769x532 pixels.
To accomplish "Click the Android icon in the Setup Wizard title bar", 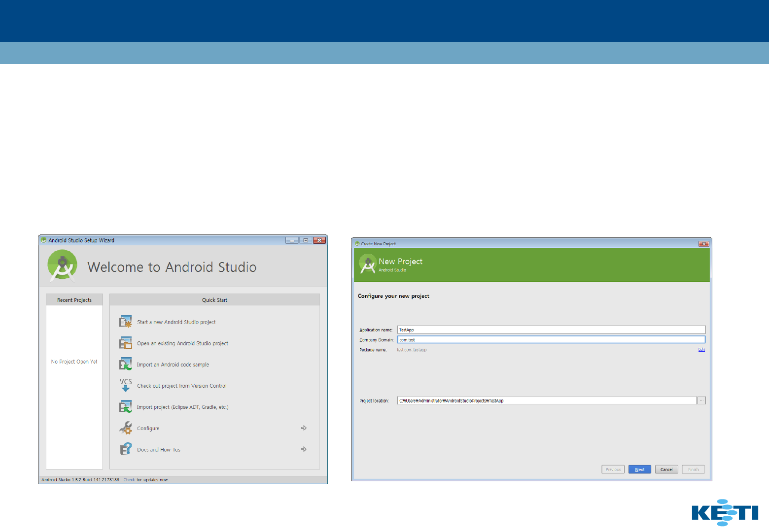I will point(44,240).
